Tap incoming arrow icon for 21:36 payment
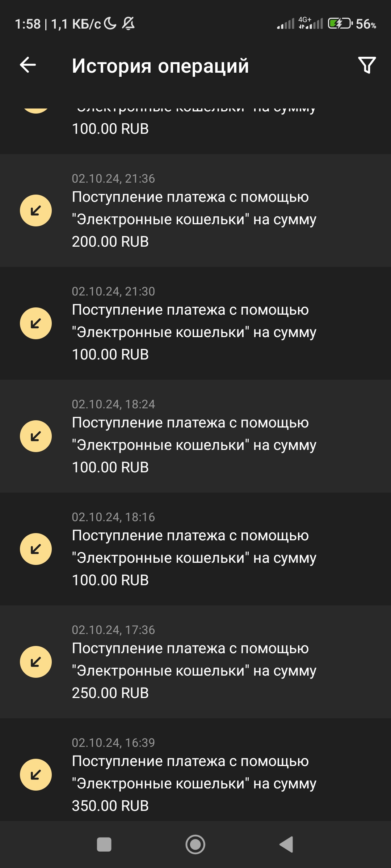391x868 pixels. point(36,210)
